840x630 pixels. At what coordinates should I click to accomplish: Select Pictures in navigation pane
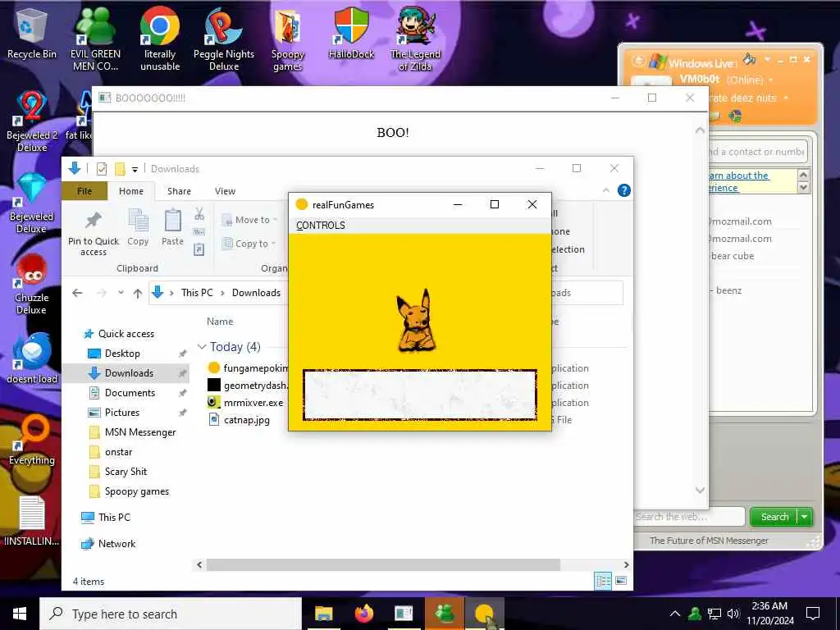click(x=121, y=413)
